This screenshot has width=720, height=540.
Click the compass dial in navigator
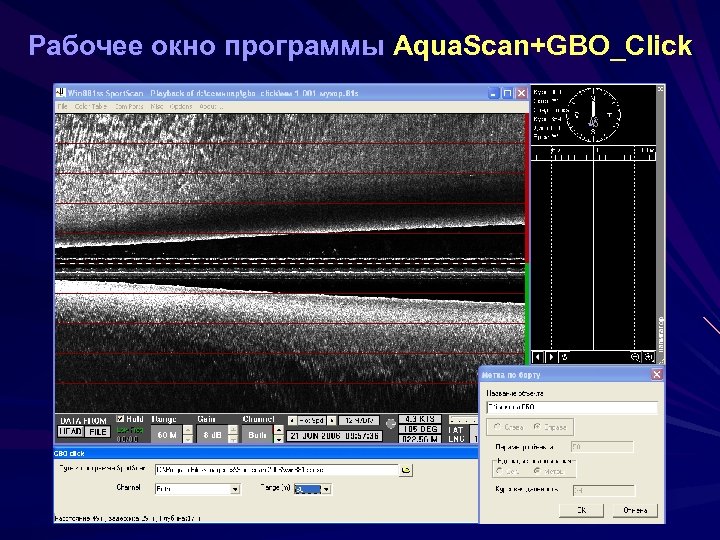click(x=593, y=115)
